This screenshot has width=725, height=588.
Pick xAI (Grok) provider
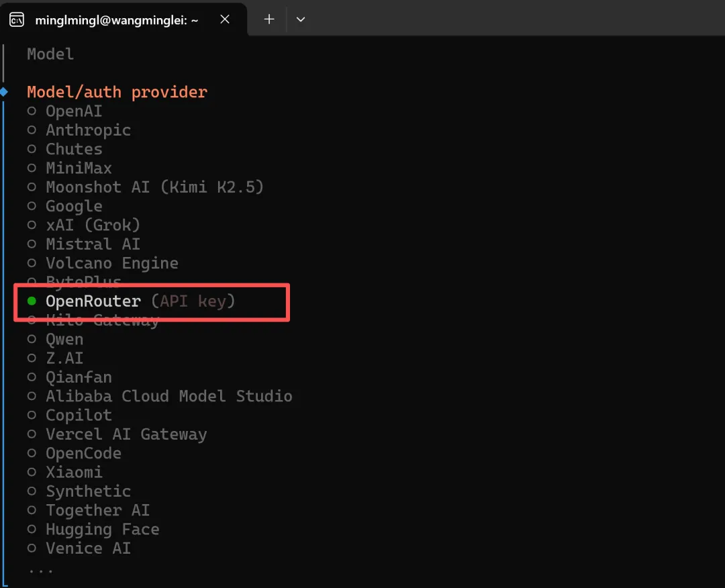pos(84,225)
